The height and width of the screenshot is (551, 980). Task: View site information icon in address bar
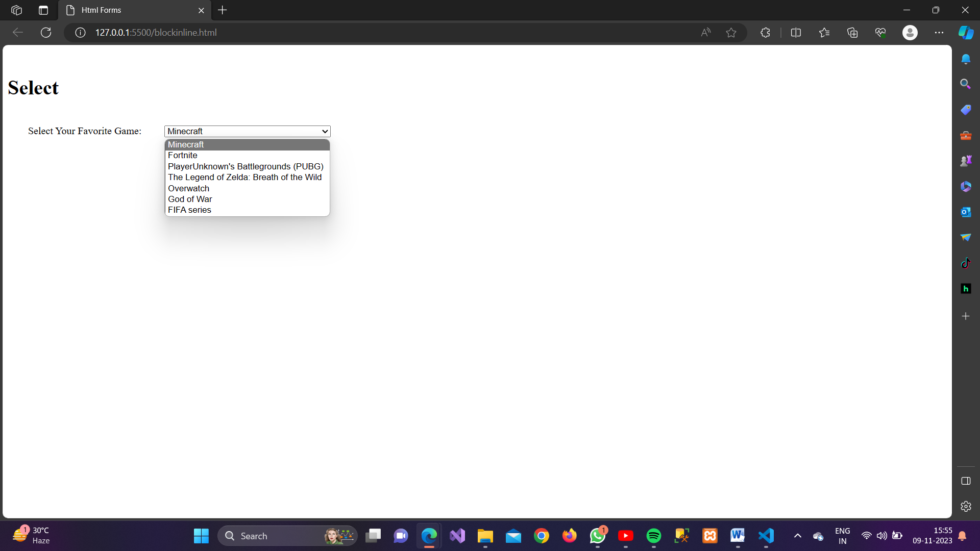click(80, 33)
